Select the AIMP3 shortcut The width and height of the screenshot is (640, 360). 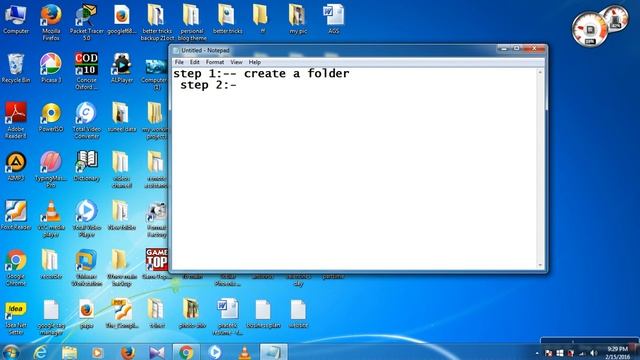click(x=16, y=167)
